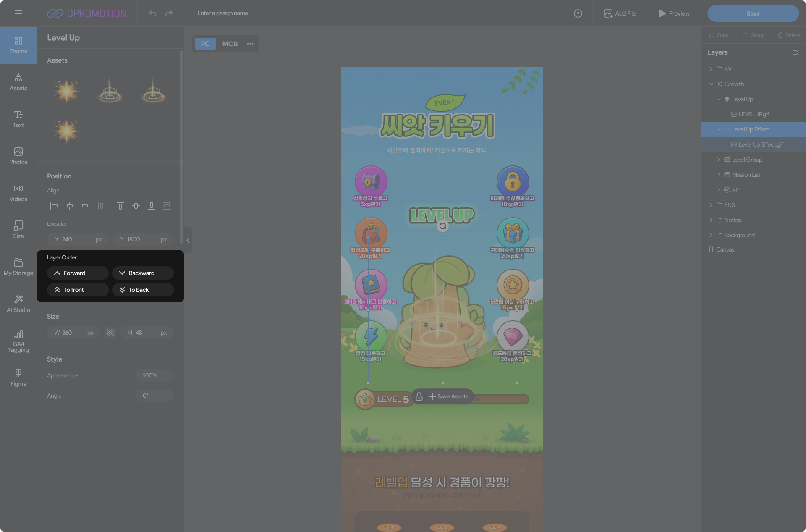Click Save Assets on the canvas
Image resolution: width=806 pixels, height=532 pixels.
[x=449, y=396]
